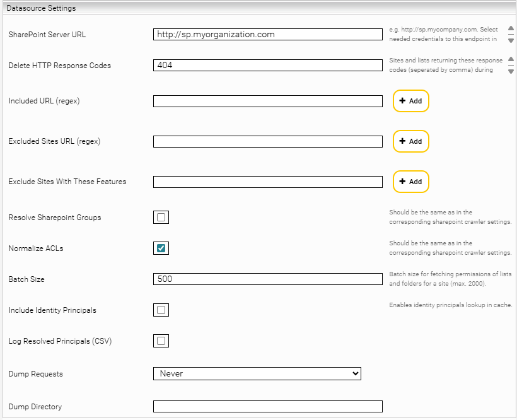
Task: Click Add for Exclude Sites With These Features
Action: tap(410, 182)
